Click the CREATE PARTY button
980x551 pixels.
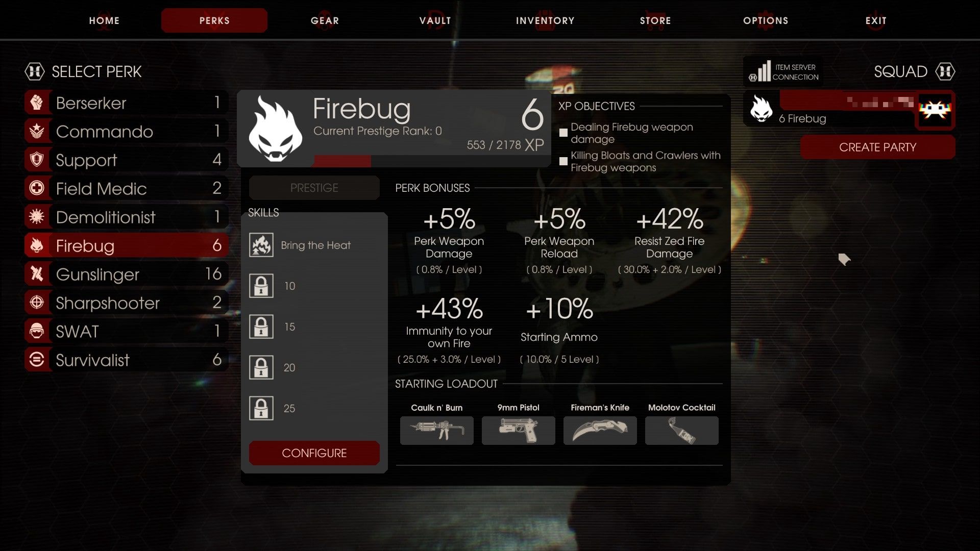click(x=878, y=146)
